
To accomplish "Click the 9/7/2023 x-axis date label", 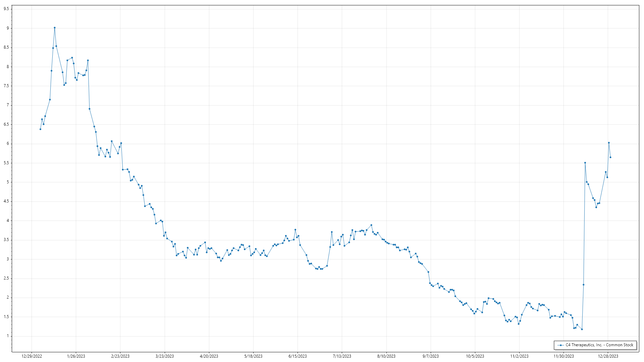I will [431, 356].
